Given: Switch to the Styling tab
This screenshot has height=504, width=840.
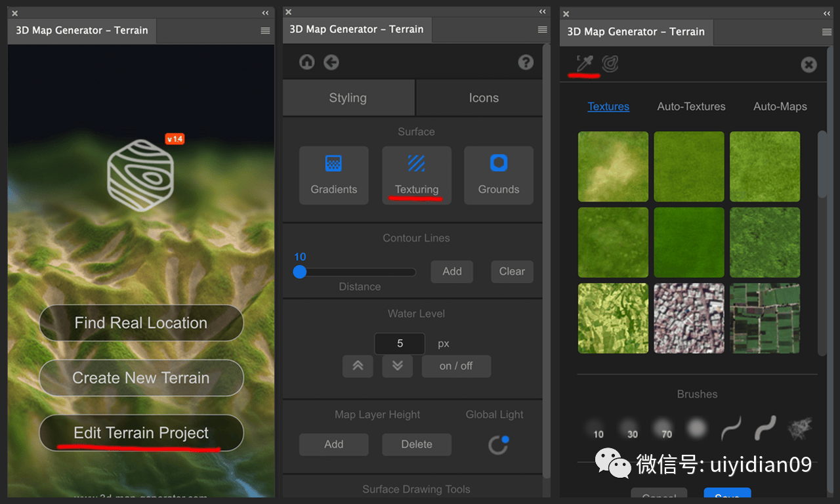Looking at the screenshot, I should (x=348, y=98).
